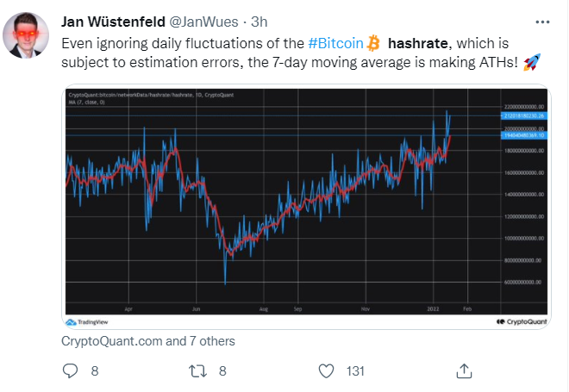
Task: Open the CryptoQuant.com and 7 others tagged link
Action: pyautogui.click(x=148, y=341)
